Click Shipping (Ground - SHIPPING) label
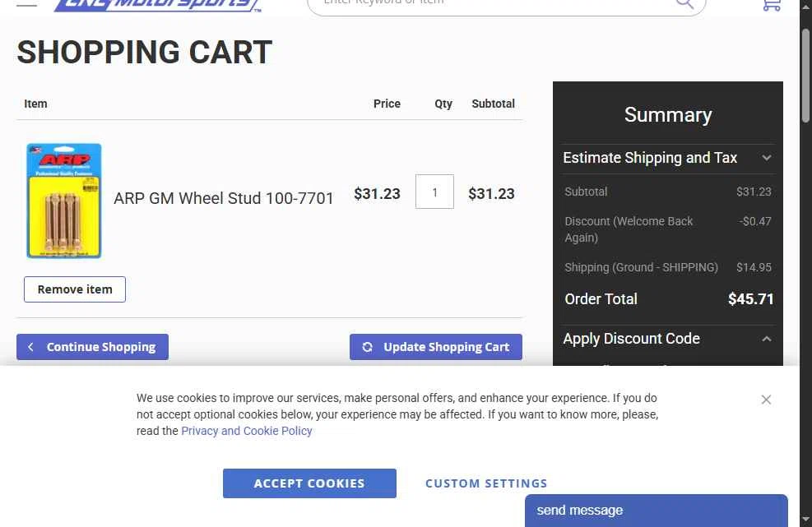 [x=641, y=268]
